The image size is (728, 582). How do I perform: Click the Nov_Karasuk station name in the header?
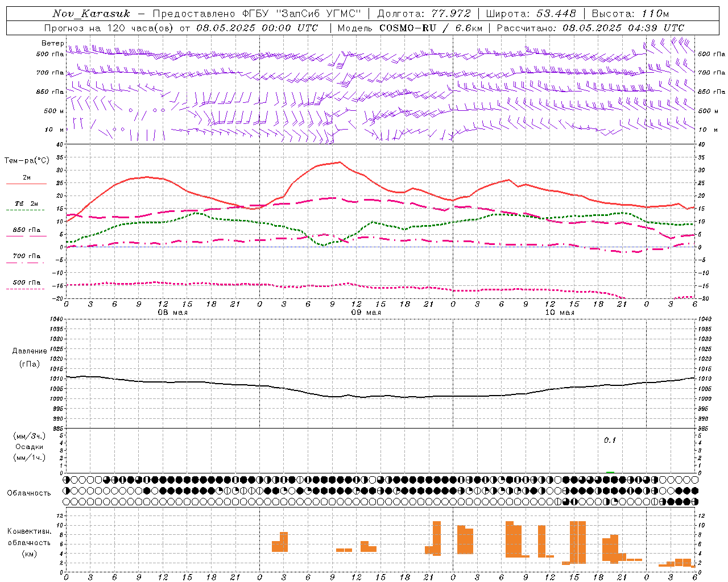91,14
